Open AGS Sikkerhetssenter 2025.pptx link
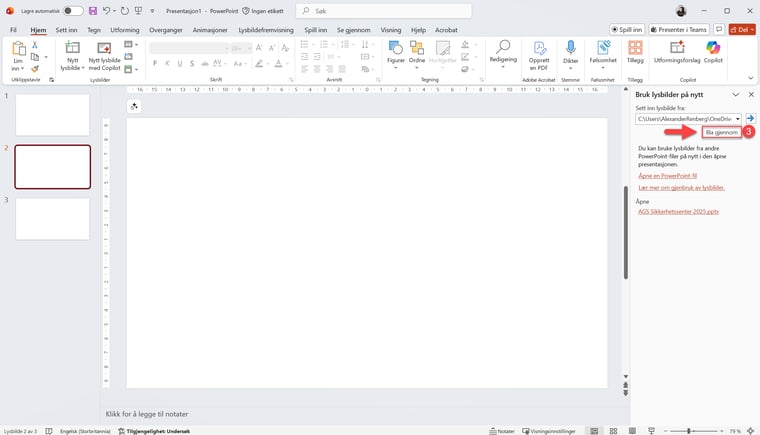The width and height of the screenshot is (760, 435). click(x=679, y=211)
